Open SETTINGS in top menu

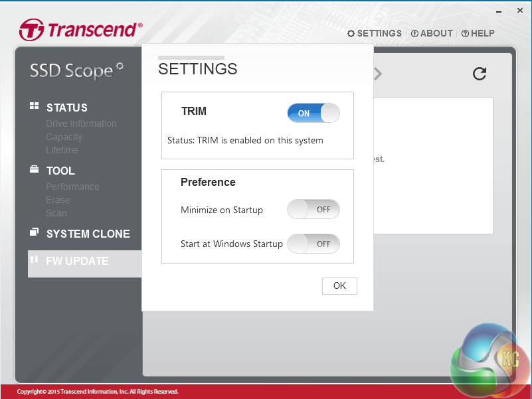[x=375, y=33]
